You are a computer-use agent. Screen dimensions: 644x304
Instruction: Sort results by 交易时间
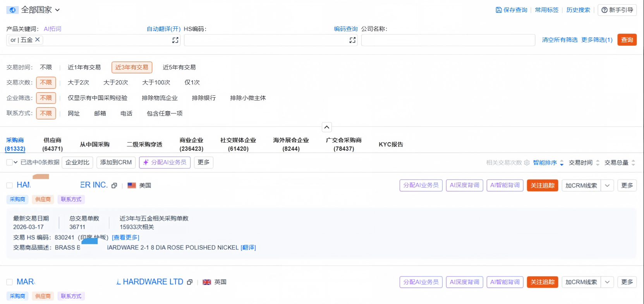click(x=584, y=163)
